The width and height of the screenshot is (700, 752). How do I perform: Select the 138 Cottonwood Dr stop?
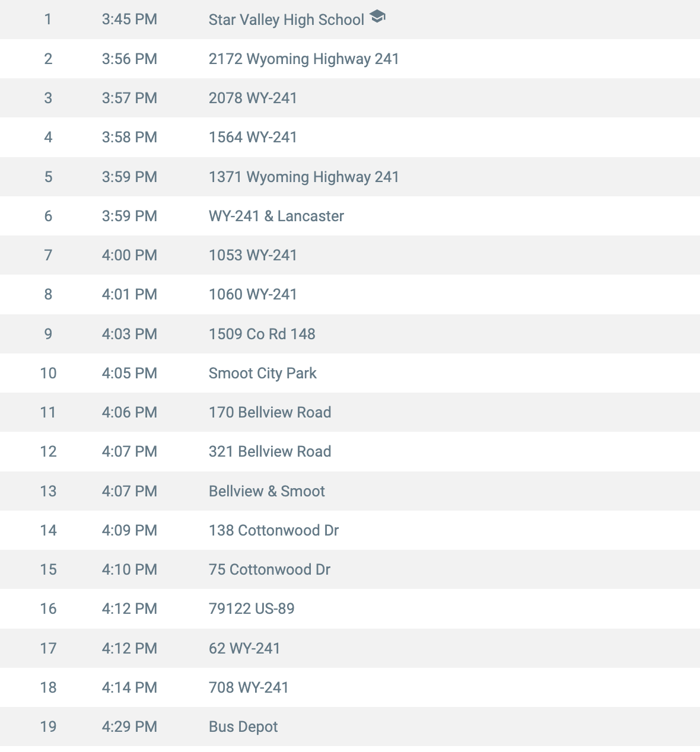[350, 530]
